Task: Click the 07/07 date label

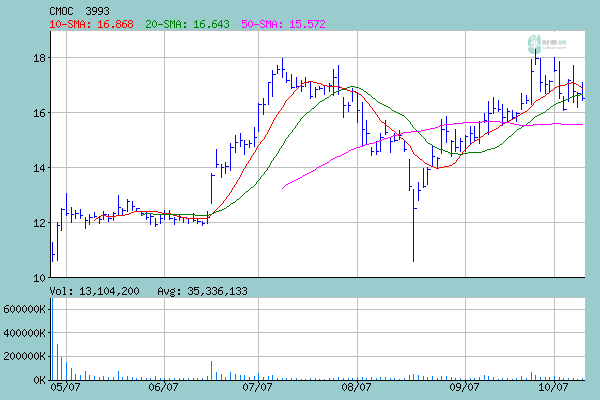Action: click(259, 386)
